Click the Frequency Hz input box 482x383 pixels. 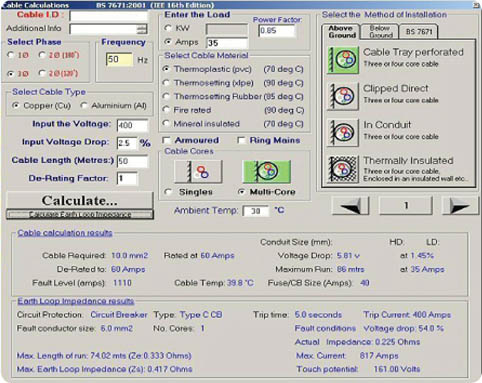(x=119, y=60)
